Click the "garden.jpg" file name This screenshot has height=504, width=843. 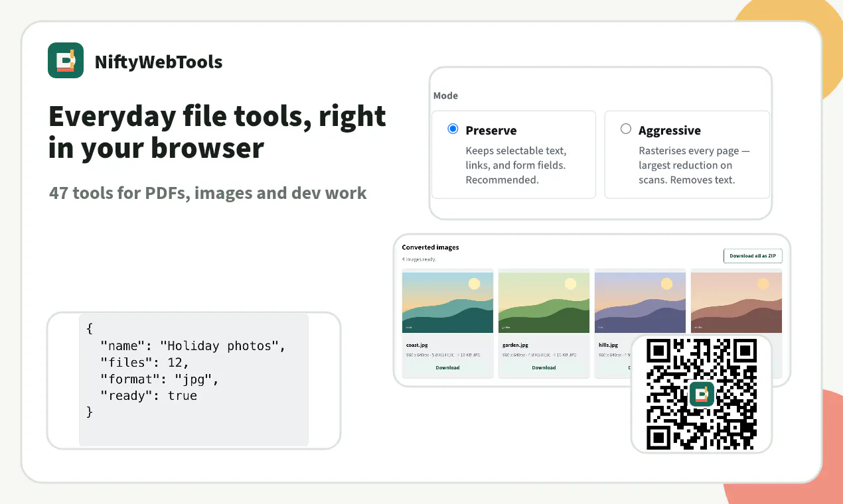pos(515,345)
